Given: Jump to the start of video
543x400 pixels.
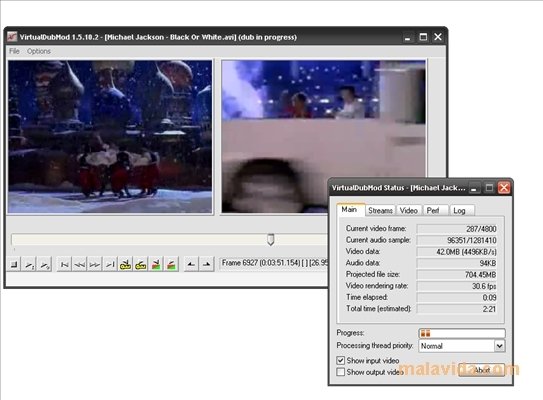Looking at the screenshot, I should [64, 264].
